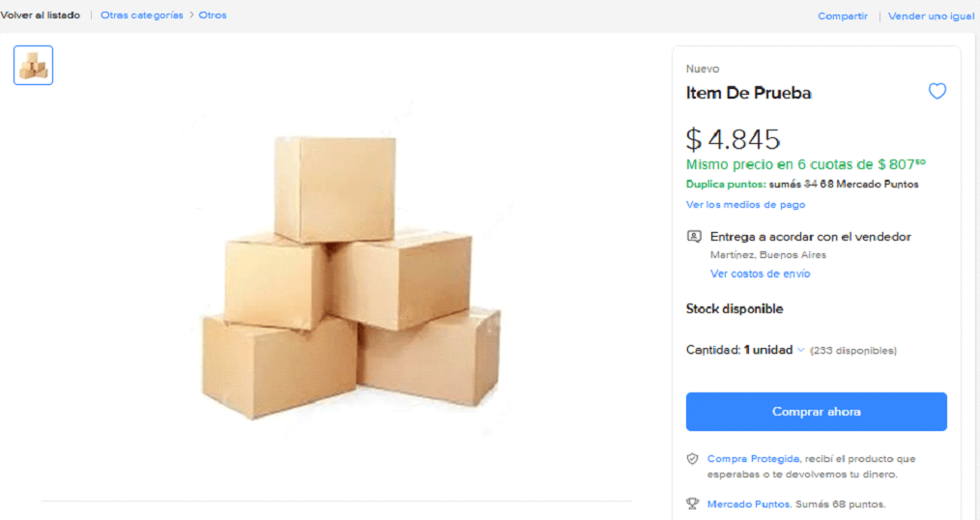Screen dimensions: 980x520
Task: Open the Compra Protegida link
Action: point(753,459)
